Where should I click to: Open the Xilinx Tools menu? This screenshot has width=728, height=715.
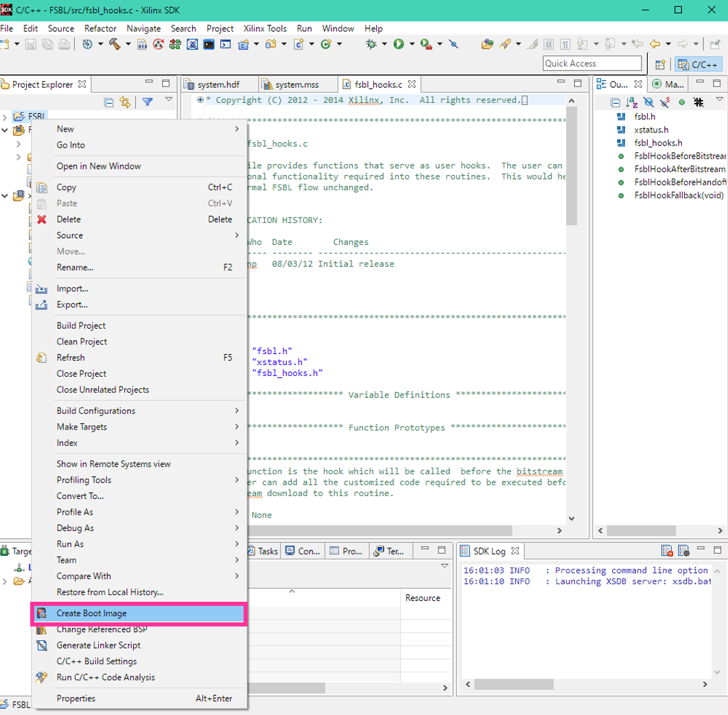tap(265, 28)
